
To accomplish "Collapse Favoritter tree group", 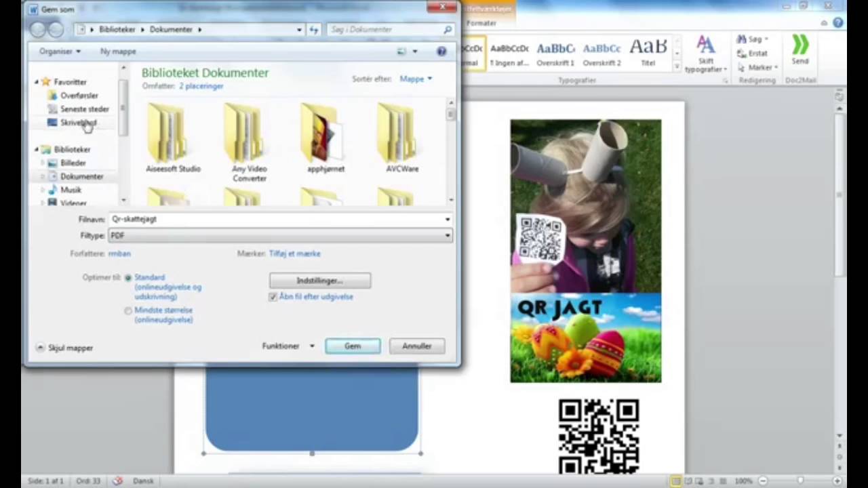I will [x=37, y=82].
